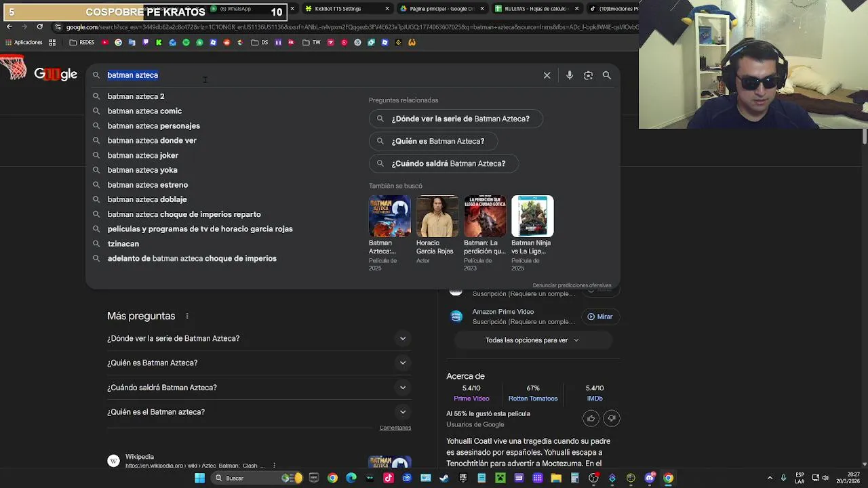868x488 pixels.
Task: Expand Todas las opciones para ver
Action: (x=532, y=340)
